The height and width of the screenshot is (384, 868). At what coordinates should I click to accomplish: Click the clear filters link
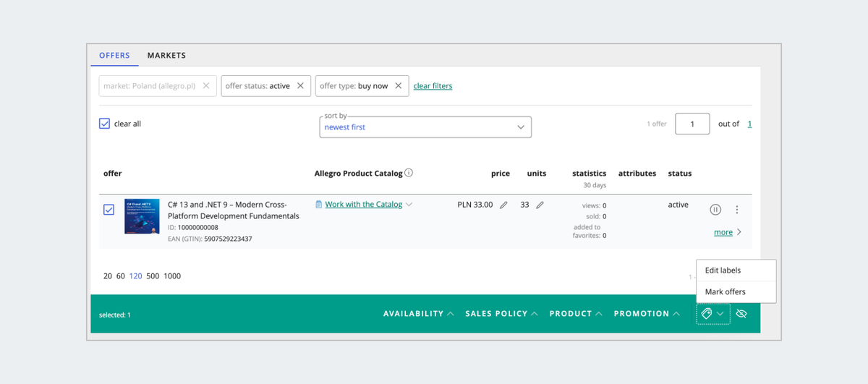coord(433,86)
